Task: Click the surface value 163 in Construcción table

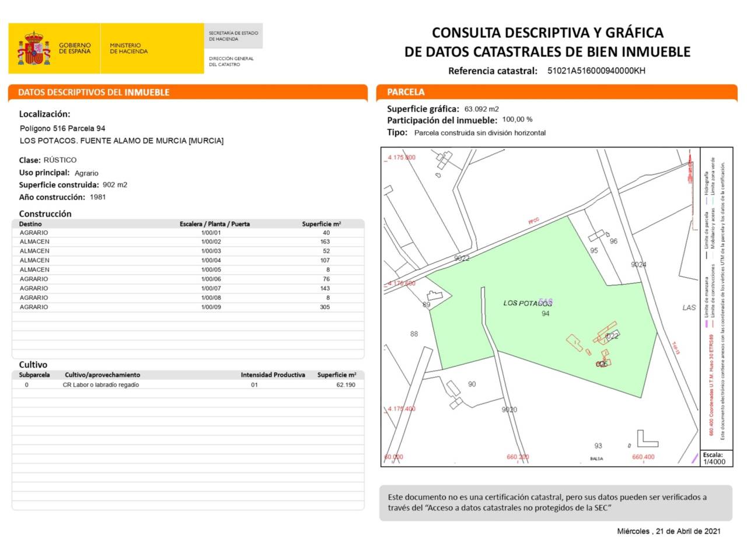Action: [x=325, y=242]
